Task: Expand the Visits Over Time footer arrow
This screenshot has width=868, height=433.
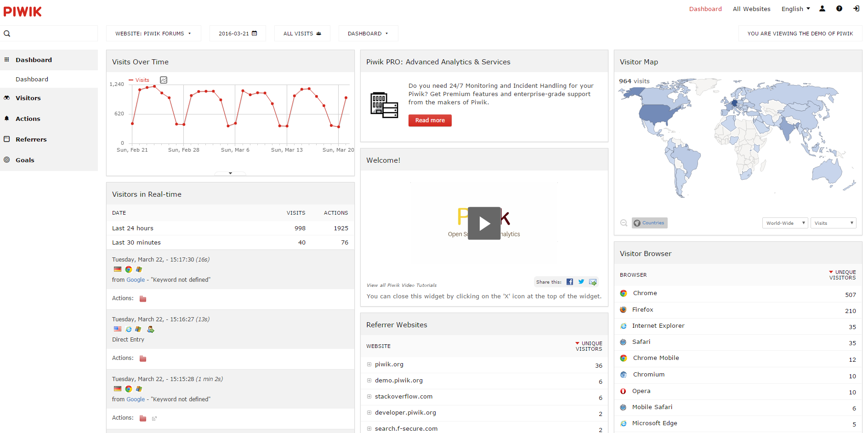Action: click(x=230, y=173)
